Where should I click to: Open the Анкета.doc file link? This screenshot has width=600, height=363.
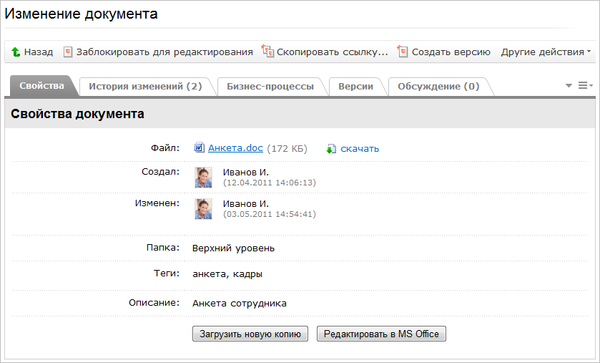click(235, 148)
